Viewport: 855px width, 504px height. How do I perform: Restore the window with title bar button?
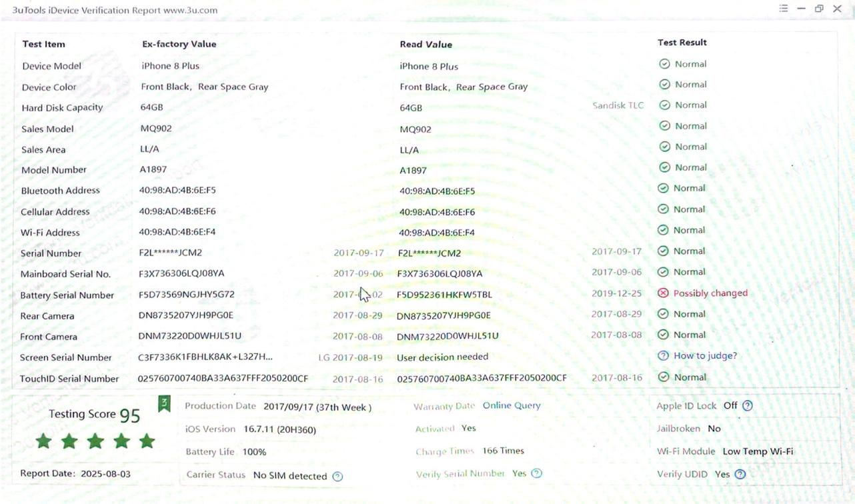[819, 9]
